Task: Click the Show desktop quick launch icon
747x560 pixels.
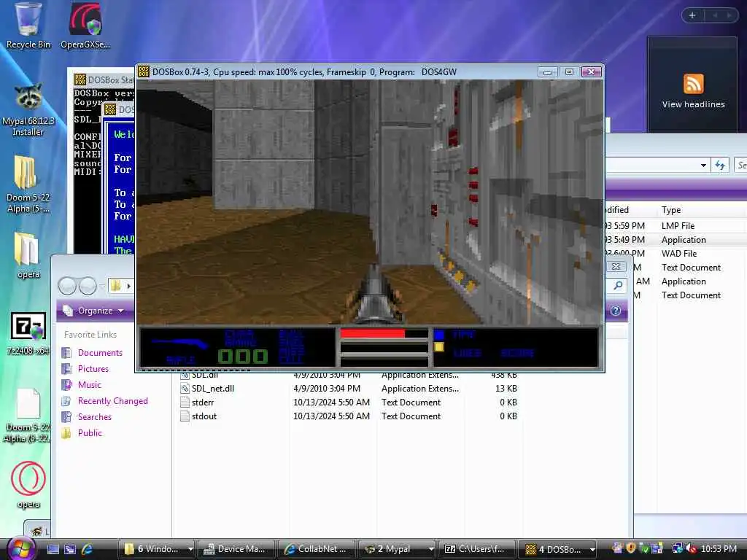Action: [x=53, y=549]
